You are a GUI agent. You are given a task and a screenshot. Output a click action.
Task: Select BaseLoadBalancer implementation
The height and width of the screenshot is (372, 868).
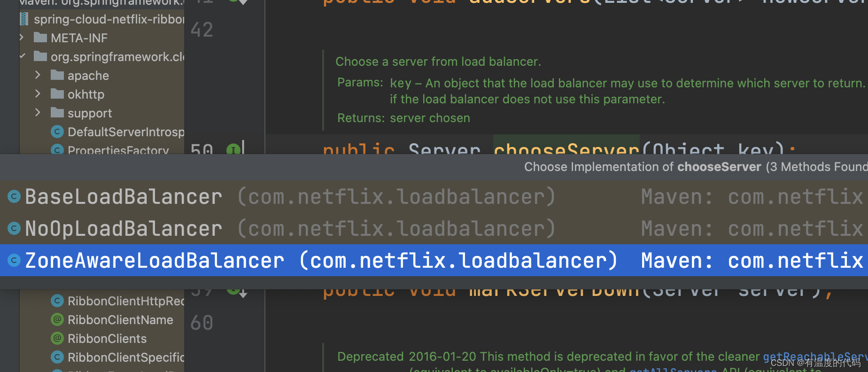pyautogui.click(x=434, y=196)
